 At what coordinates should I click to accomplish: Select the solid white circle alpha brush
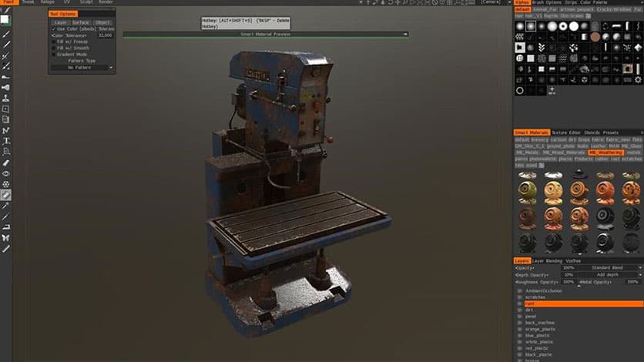point(574,25)
